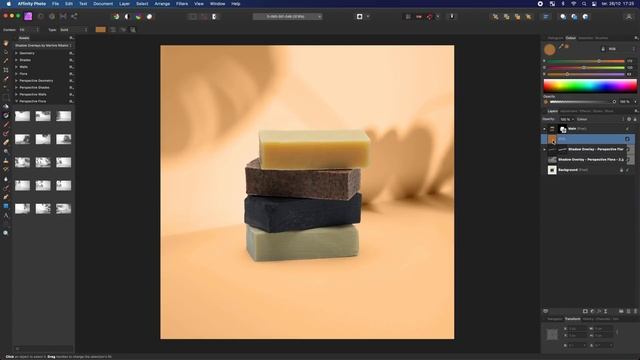The height and width of the screenshot is (360, 640).
Task: Select the Crop tool
Action: tap(6, 70)
